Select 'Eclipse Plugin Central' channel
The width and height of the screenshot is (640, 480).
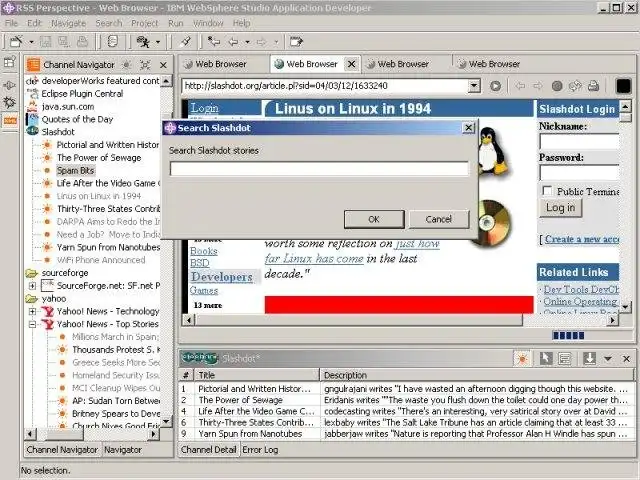(x=82, y=93)
